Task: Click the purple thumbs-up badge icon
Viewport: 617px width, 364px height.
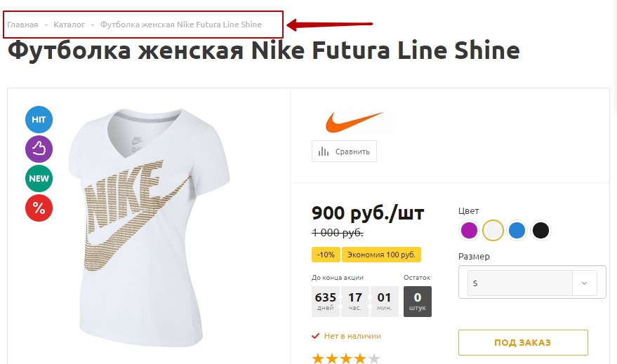Action: [x=39, y=149]
